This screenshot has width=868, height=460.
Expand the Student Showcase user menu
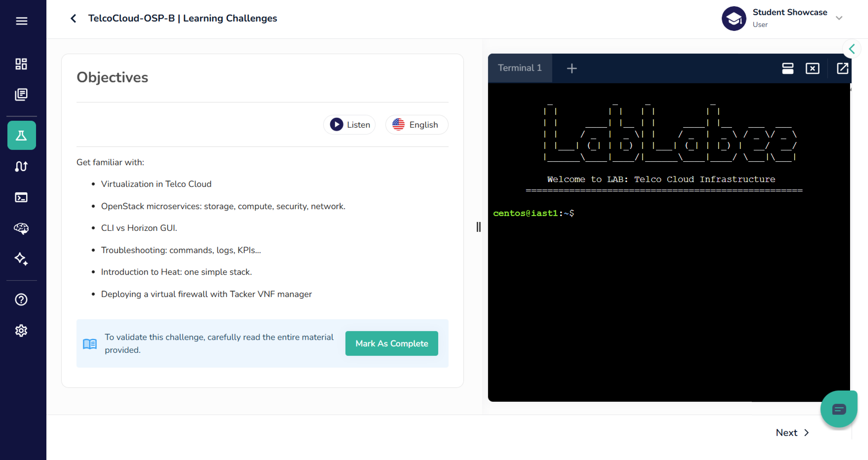[839, 18]
